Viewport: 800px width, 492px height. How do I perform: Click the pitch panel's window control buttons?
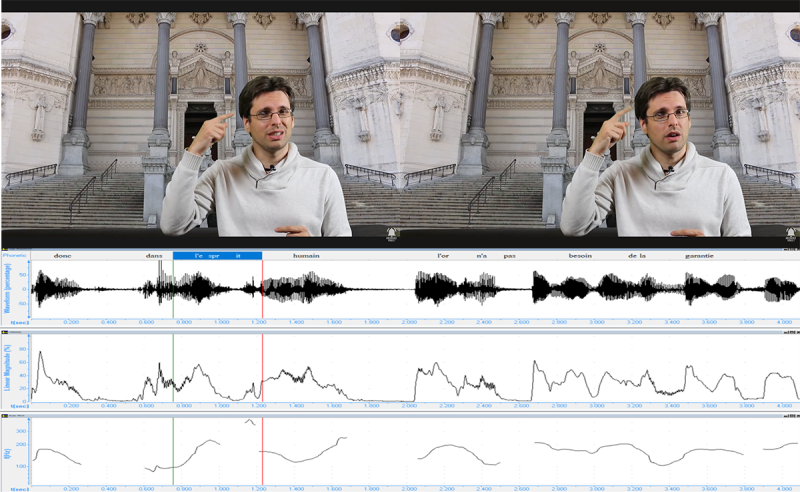(791, 415)
